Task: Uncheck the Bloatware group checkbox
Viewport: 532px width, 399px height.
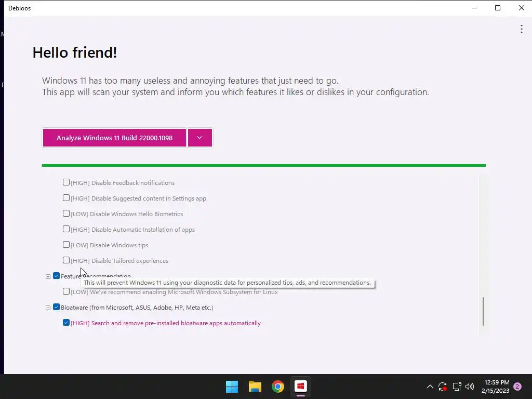Action: coord(56,308)
